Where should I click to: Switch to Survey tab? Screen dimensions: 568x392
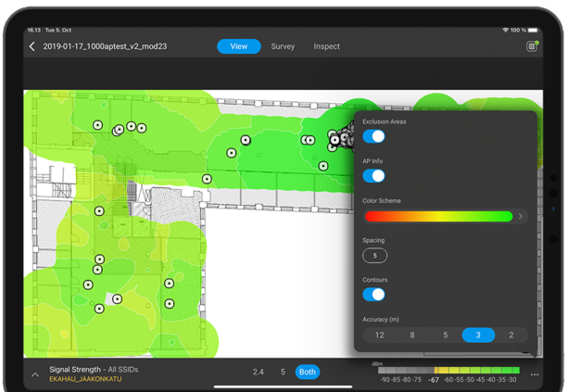tap(283, 46)
